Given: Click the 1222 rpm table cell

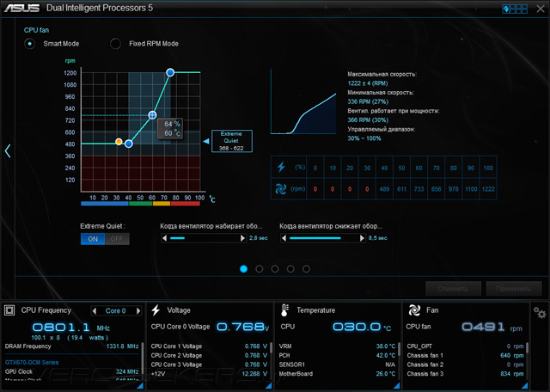Looking at the screenshot, I should click(x=488, y=189).
